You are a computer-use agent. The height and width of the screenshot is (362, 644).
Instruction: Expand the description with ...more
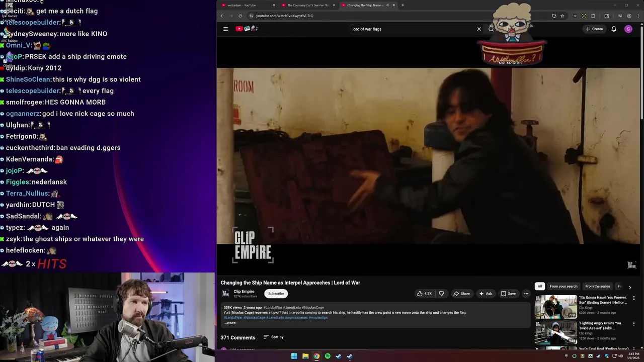click(x=230, y=323)
